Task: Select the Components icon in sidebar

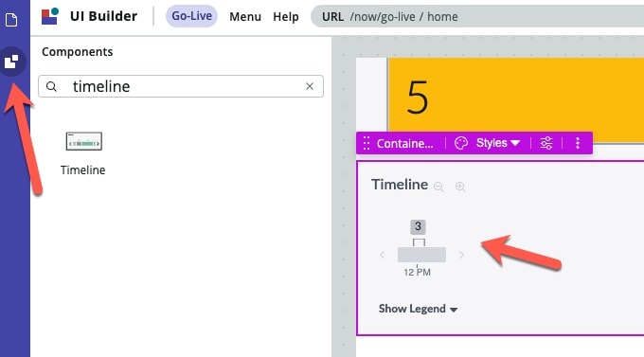Action: click(x=12, y=62)
